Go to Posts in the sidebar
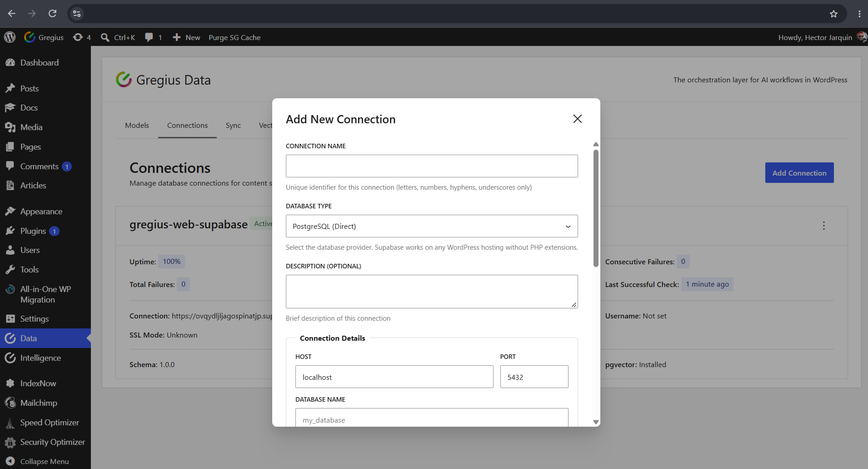The width and height of the screenshot is (868, 469). tap(45, 88)
